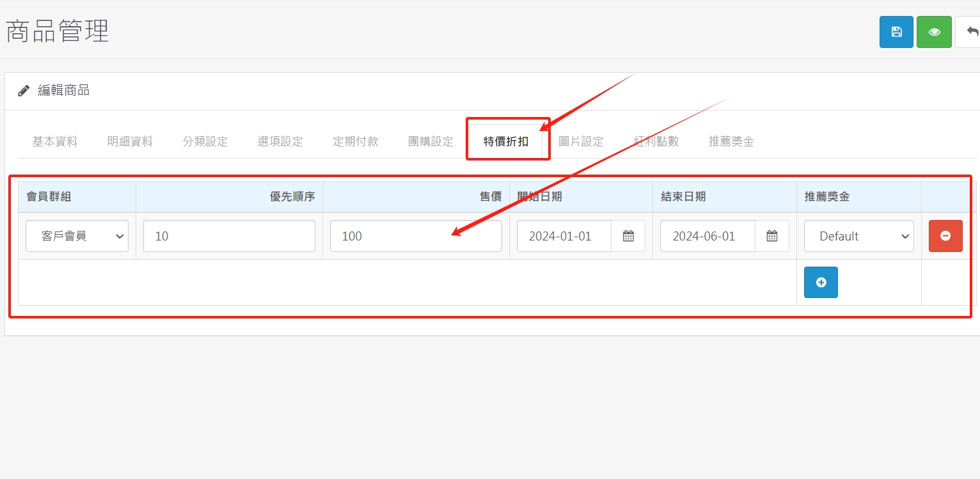The image size is (980, 479).
Task: Open calendar picker for end date 2024-06-01
Action: tap(772, 236)
